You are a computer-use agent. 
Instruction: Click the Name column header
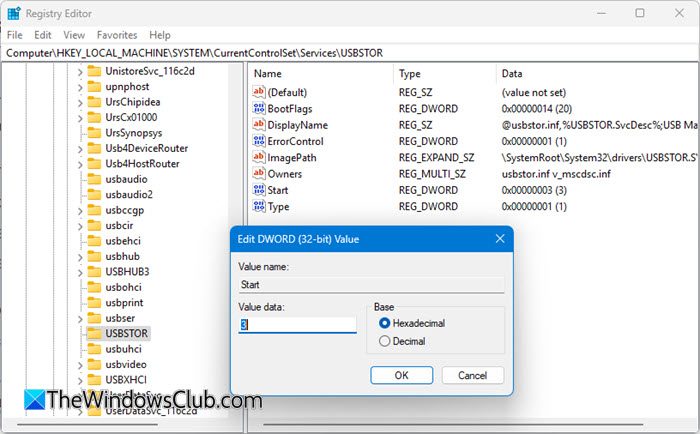pos(321,74)
